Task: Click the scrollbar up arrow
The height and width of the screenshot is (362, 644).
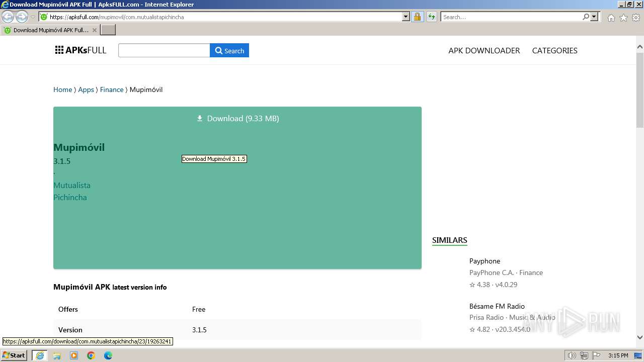Action: [639, 48]
